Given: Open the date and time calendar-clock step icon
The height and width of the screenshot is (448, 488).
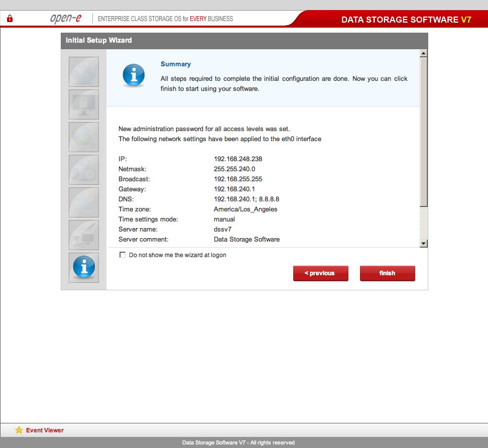Looking at the screenshot, I should (84, 202).
